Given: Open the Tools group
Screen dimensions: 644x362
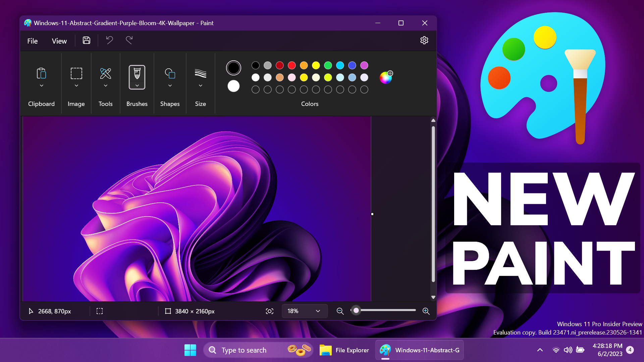Looking at the screenshot, I should click(x=105, y=74).
